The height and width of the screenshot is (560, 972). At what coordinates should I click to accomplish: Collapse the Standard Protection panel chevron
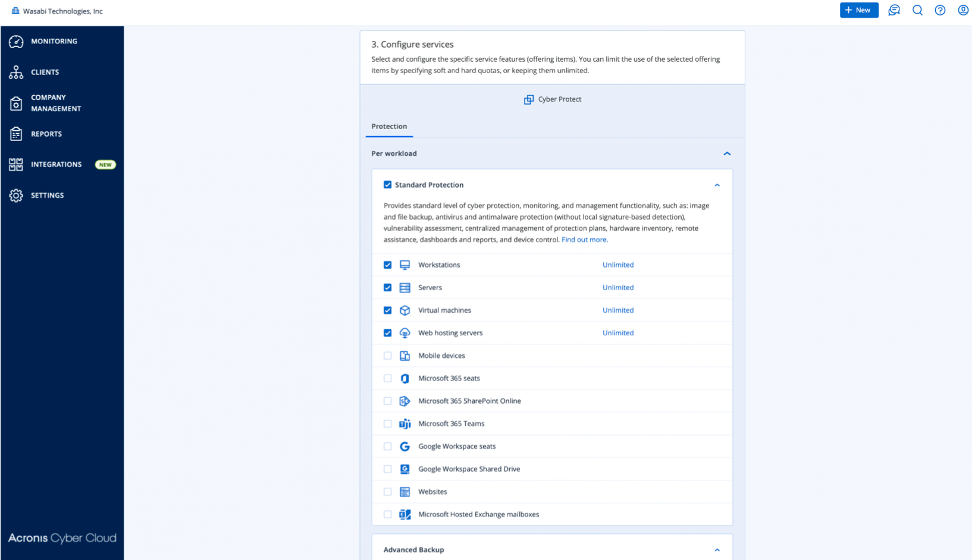point(717,185)
